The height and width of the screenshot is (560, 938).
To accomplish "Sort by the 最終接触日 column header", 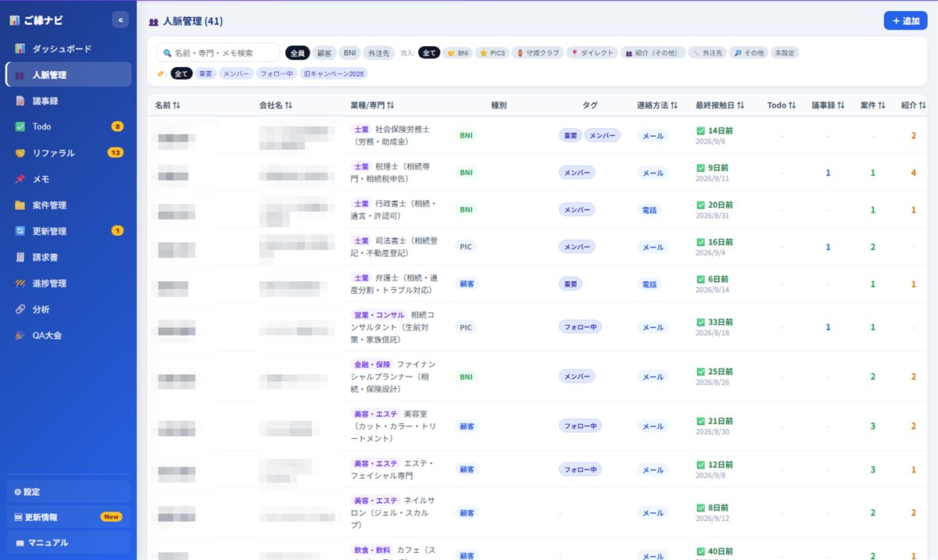I will (720, 105).
